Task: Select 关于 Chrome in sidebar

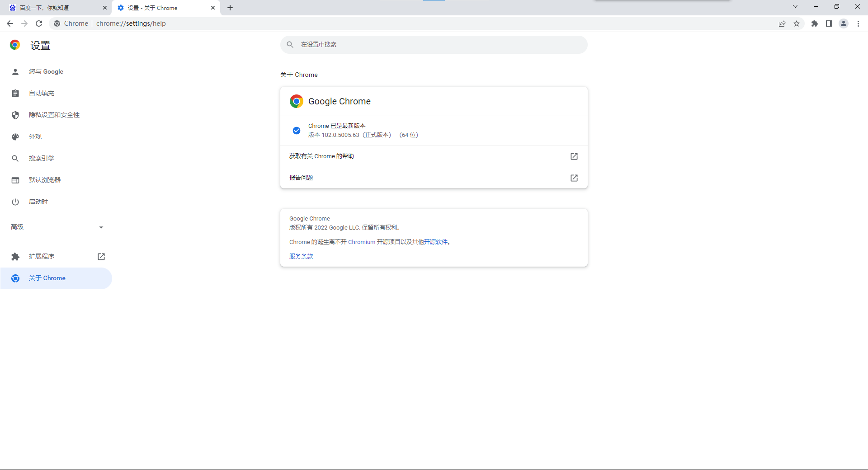Action: pyautogui.click(x=56, y=278)
